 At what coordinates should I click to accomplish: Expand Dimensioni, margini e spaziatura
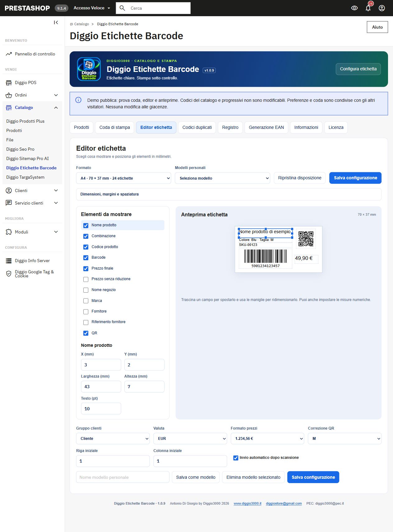pyautogui.click(x=229, y=194)
